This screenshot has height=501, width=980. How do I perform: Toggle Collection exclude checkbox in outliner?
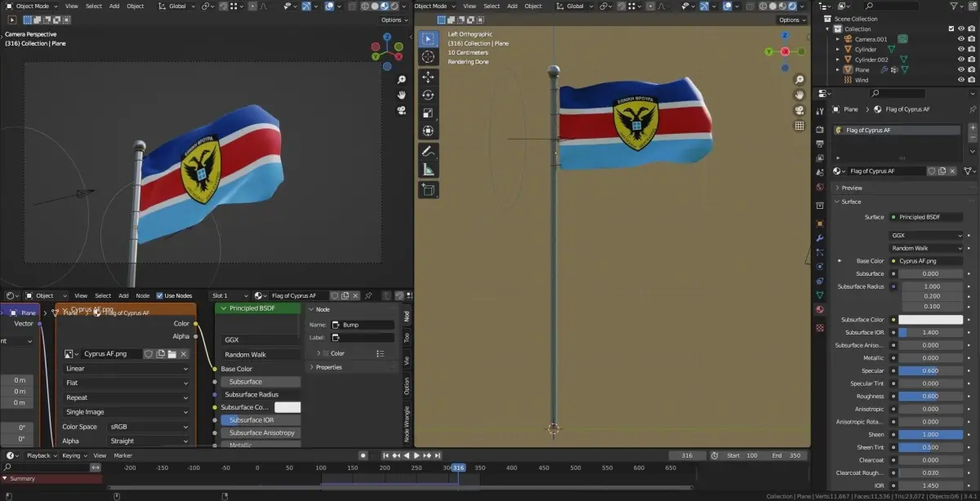[951, 29]
